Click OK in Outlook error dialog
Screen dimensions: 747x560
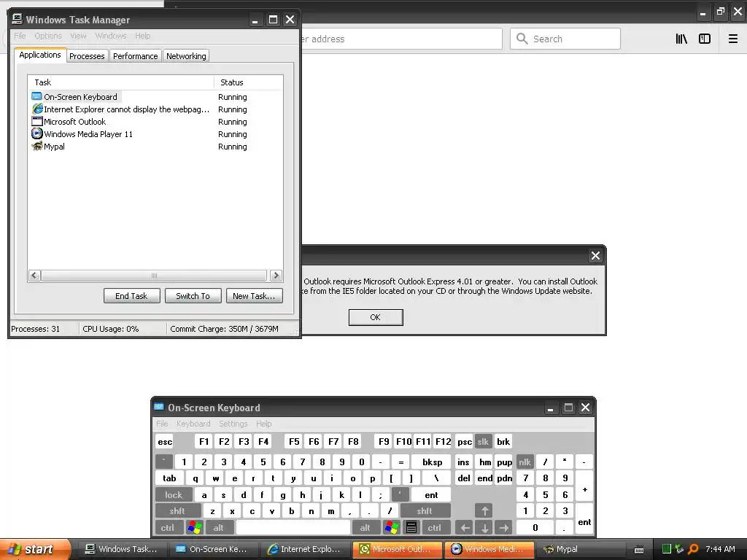tap(376, 317)
